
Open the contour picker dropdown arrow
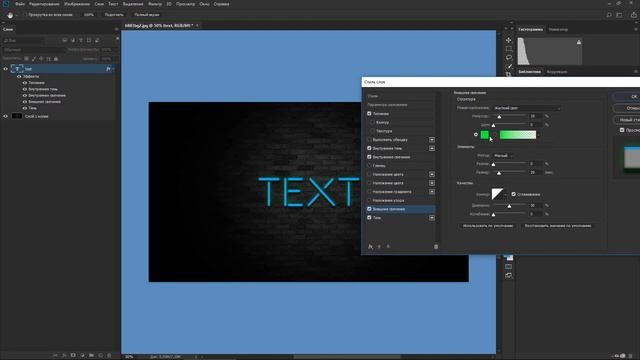(505, 194)
